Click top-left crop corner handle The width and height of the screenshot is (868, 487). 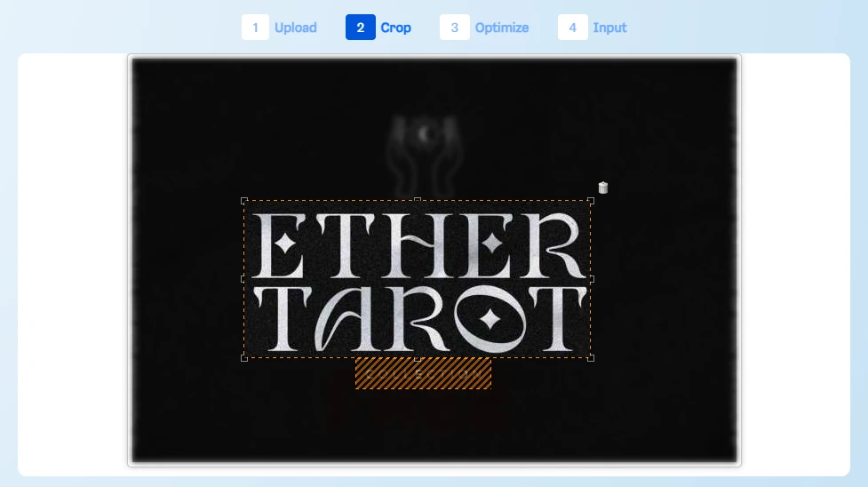click(x=244, y=201)
